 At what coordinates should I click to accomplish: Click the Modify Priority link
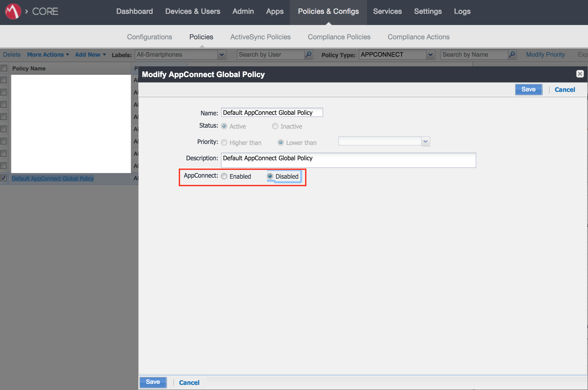[x=545, y=54]
